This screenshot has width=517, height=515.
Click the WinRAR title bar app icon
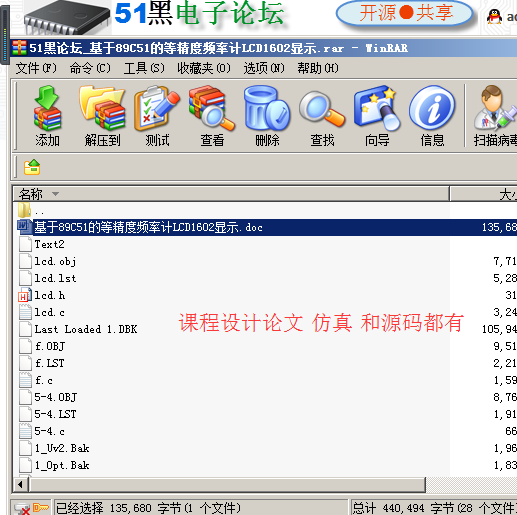pos(19,48)
